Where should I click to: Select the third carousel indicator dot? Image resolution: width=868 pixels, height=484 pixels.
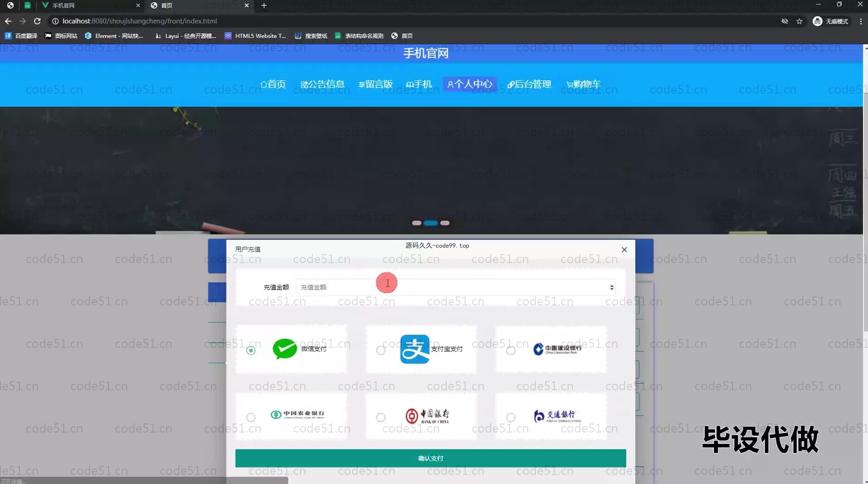(445, 223)
